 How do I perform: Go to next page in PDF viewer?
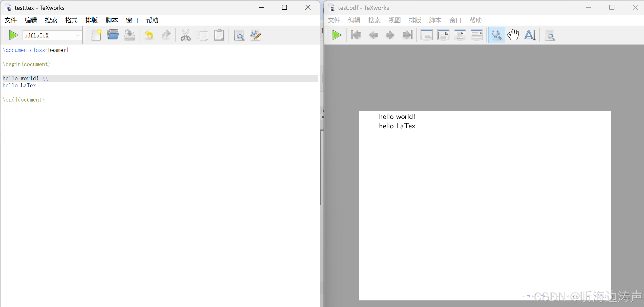[x=390, y=35]
